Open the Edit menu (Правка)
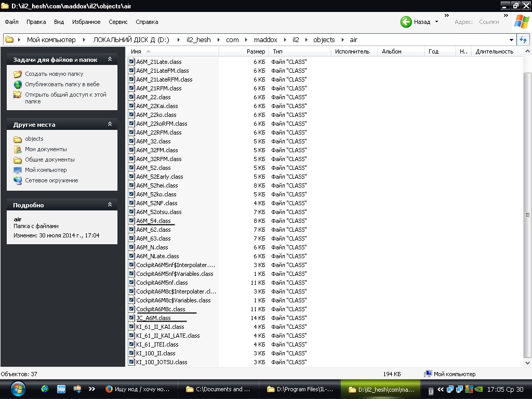This screenshot has width=532, height=399. tap(36, 22)
